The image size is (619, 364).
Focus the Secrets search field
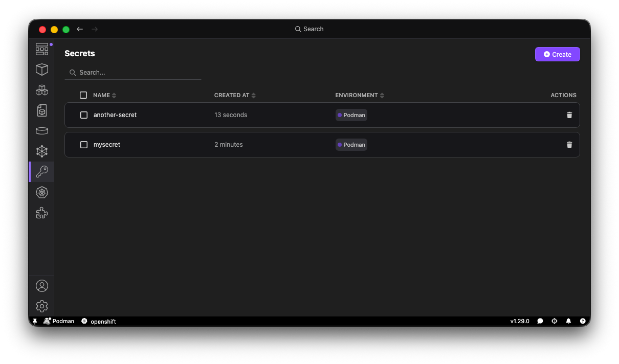pos(133,73)
